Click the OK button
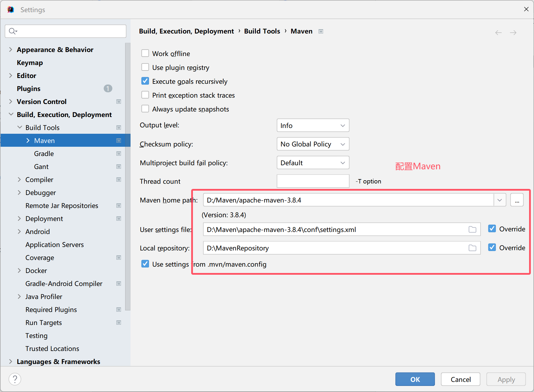The width and height of the screenshot is (534, 392). coord(415,379)
